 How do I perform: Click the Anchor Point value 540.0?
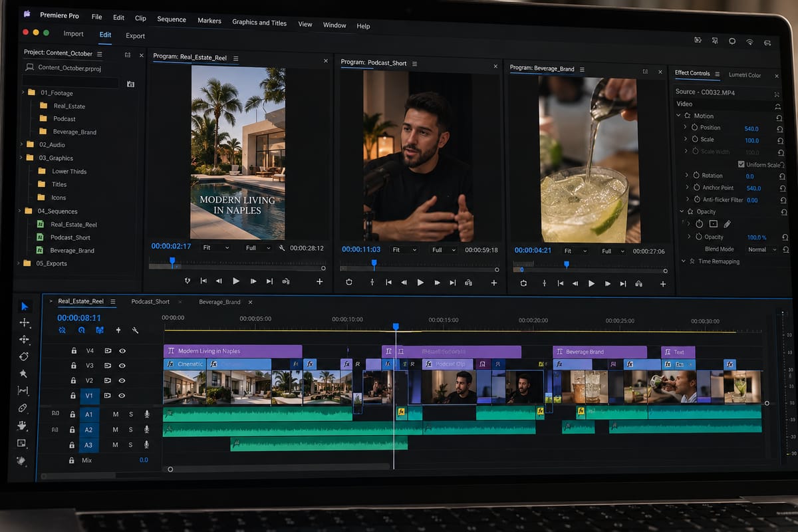(x=753, y=188)
